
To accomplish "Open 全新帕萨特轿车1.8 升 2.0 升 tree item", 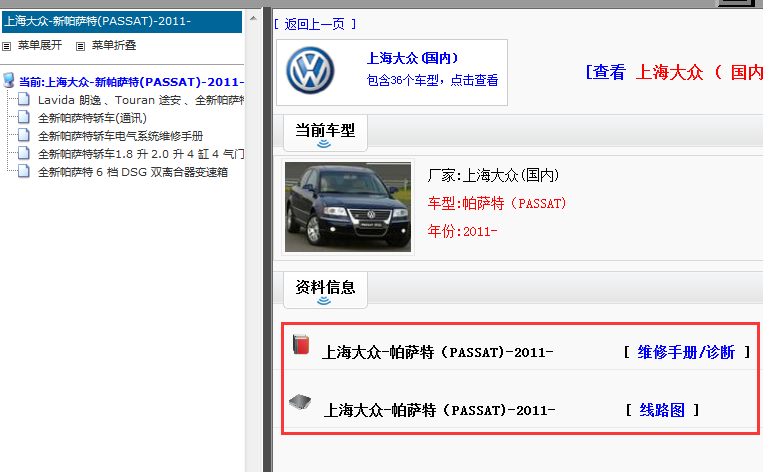I will coord(141,154).
